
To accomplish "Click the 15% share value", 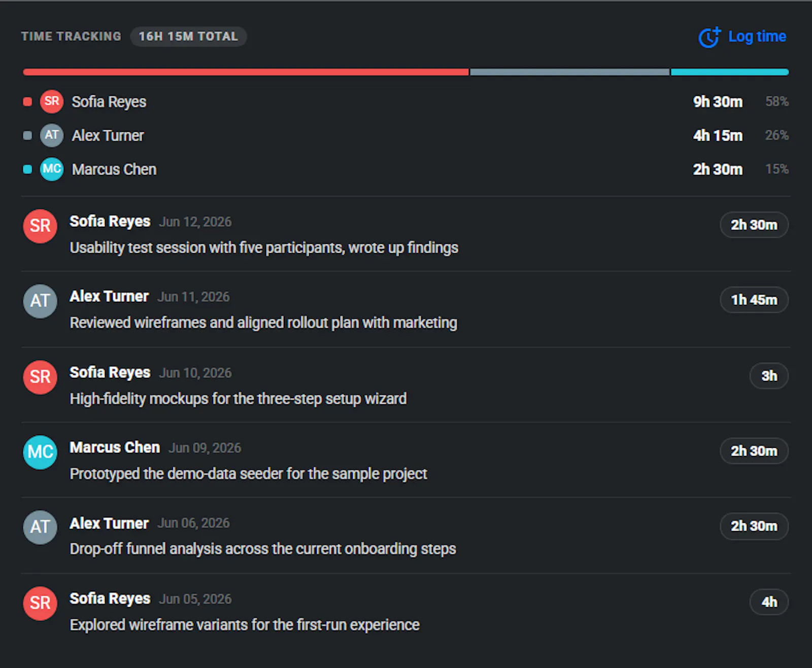I will (x=777, y=169).
